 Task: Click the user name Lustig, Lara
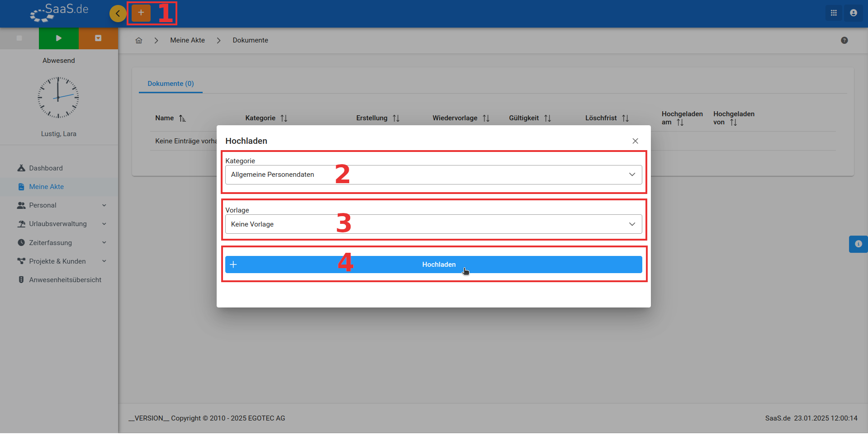click(59, 134)
